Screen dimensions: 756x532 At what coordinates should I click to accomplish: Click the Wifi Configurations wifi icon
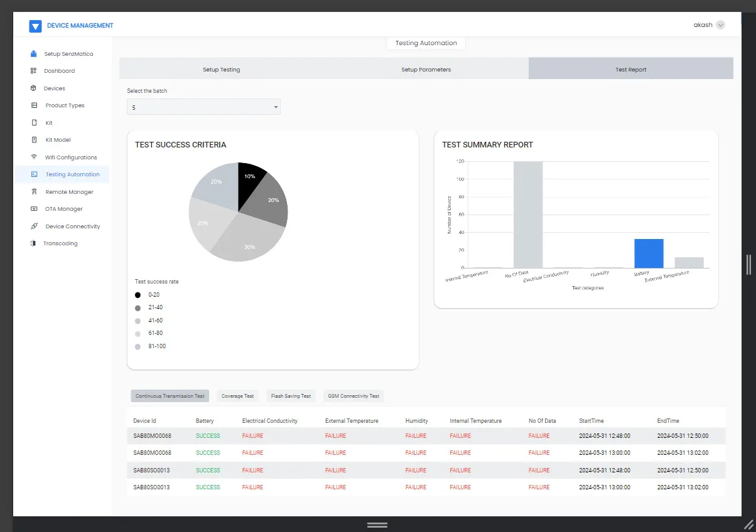coord(34,157)
